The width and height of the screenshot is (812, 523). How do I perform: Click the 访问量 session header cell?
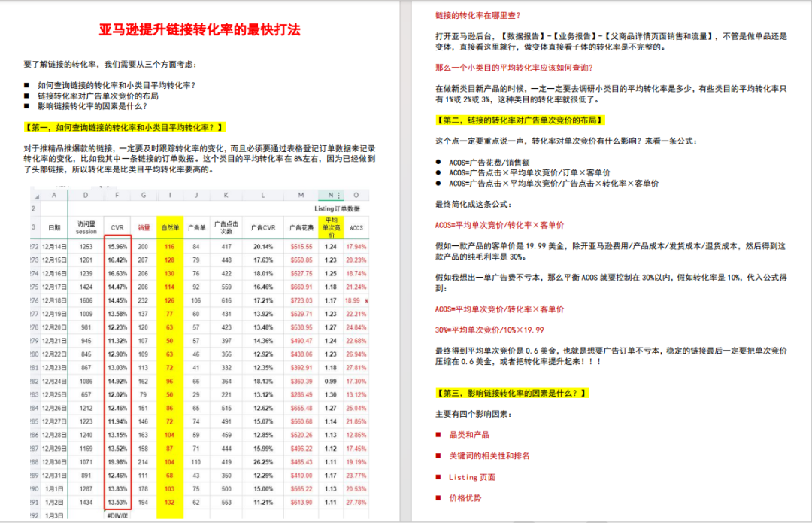pos(86,227)
